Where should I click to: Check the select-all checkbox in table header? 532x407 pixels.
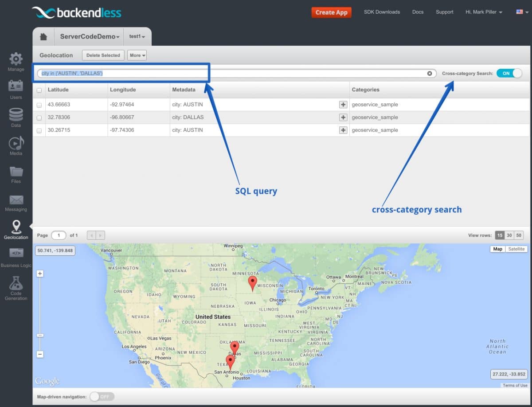(x=39, y=90)
